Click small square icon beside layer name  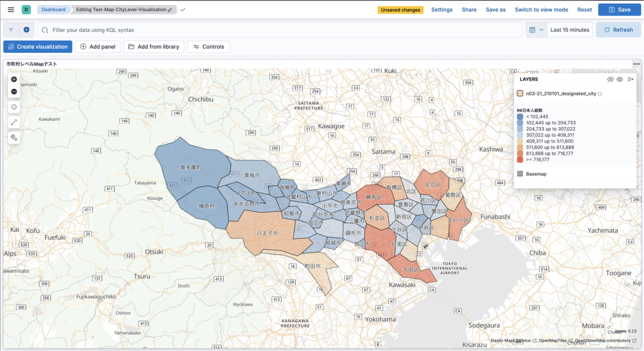tap(600, 94)
